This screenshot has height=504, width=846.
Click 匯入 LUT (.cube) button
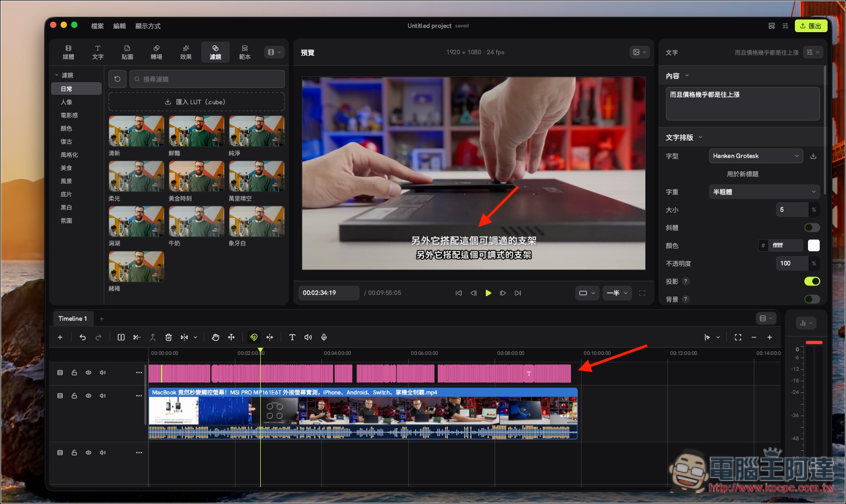tap(196, 102)
